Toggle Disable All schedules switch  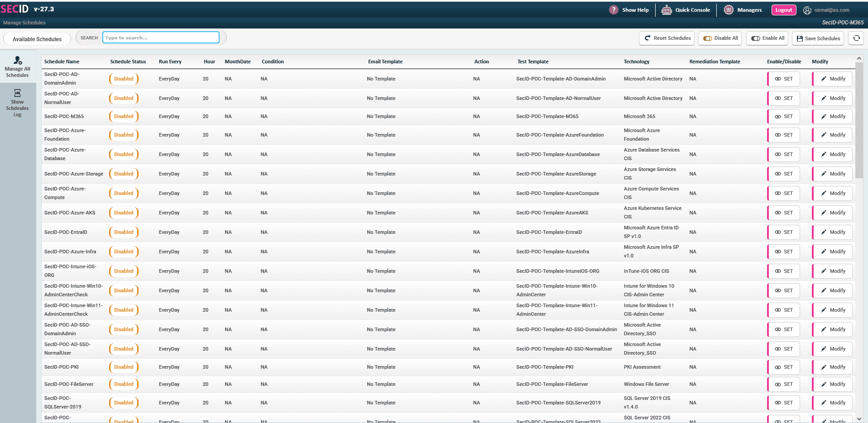pos(720,38)
